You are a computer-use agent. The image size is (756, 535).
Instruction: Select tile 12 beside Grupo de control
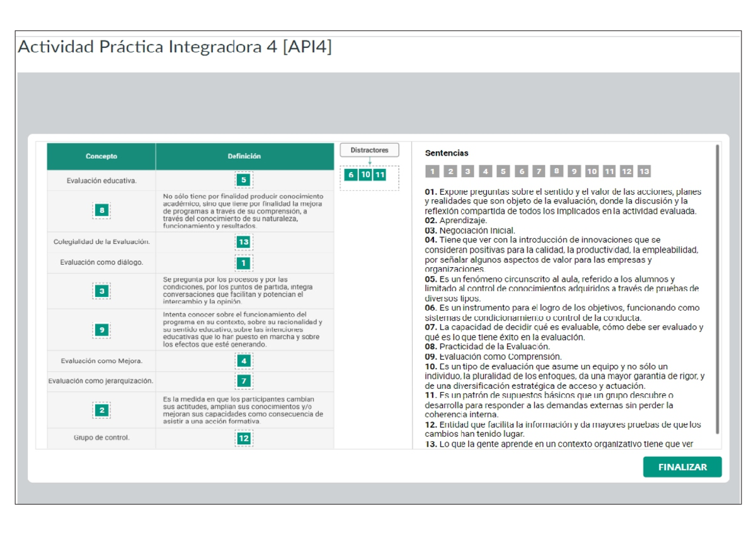[244, 439]
